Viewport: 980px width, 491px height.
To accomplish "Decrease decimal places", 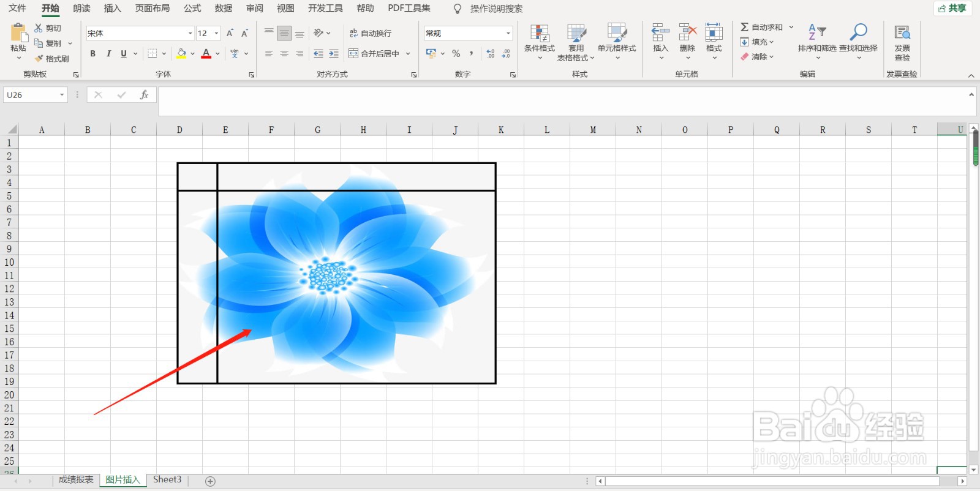I will (506, 54).
